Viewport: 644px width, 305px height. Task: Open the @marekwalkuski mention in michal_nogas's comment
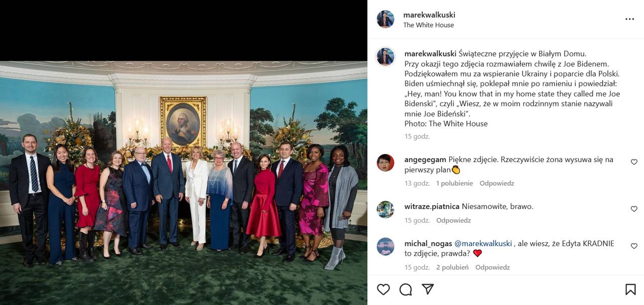click(x=483, y=244)
